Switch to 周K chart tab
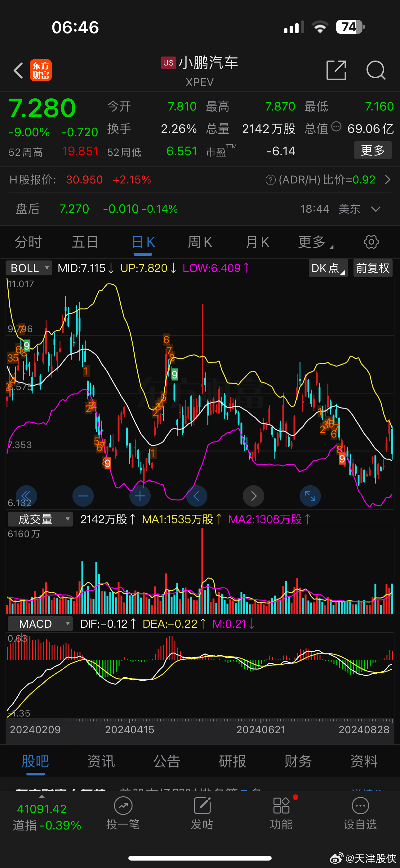The height and width of the screenshot is (868, 400). coord(200,242)
